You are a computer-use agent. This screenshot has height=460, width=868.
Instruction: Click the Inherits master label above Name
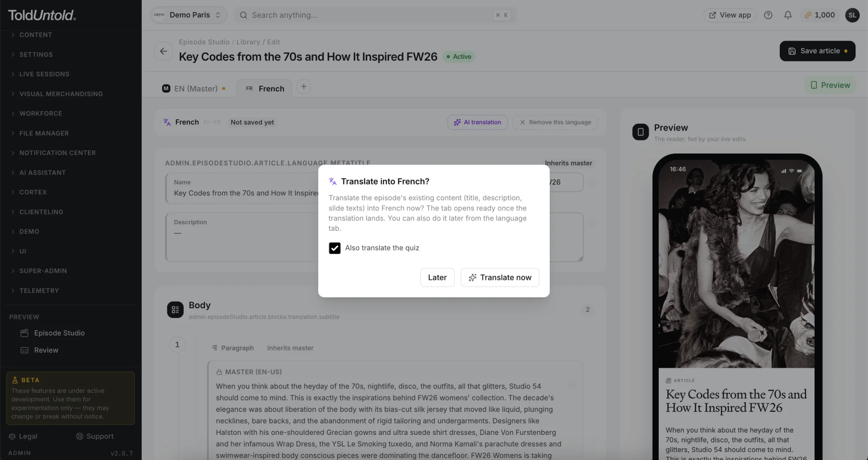569,163
